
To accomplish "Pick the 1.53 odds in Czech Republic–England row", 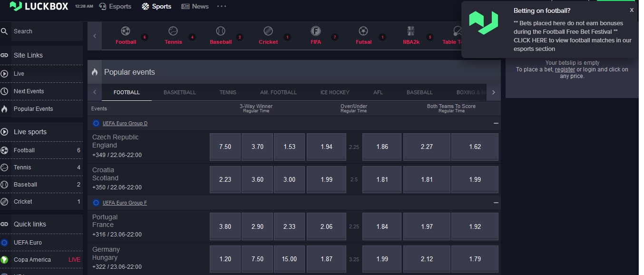I will (x=289, y=147).
